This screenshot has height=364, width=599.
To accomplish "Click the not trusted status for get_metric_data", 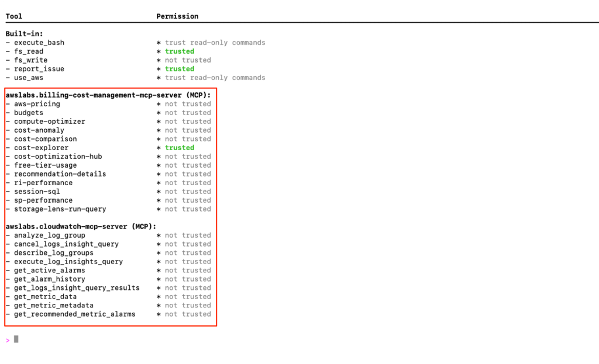I will (x=188, y=297).
